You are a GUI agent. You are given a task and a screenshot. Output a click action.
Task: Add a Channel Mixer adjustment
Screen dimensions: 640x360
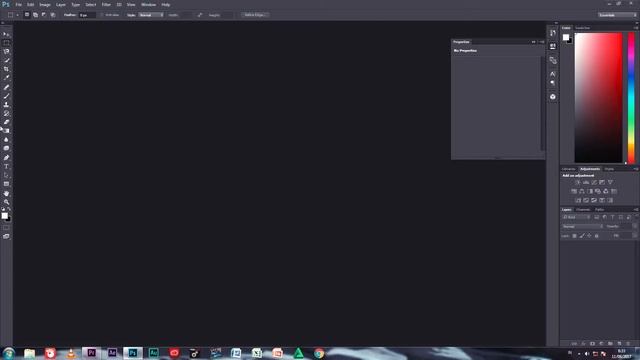pyautogui.click(x=606, y=191)
